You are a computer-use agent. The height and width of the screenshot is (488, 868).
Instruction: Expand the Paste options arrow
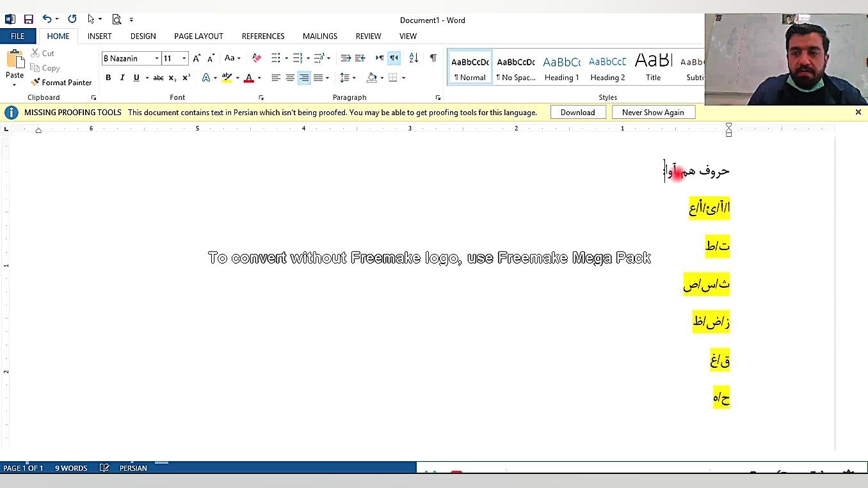click(15, 85)
